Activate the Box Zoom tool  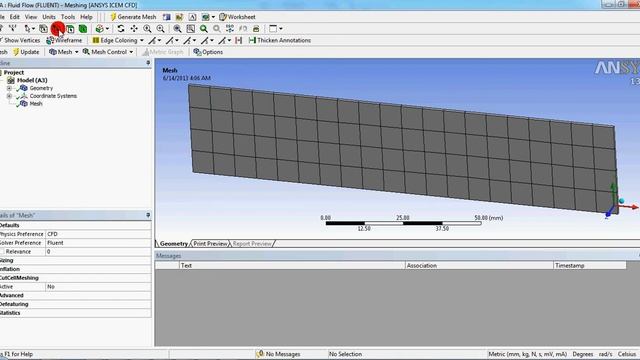tap(160, 29)
